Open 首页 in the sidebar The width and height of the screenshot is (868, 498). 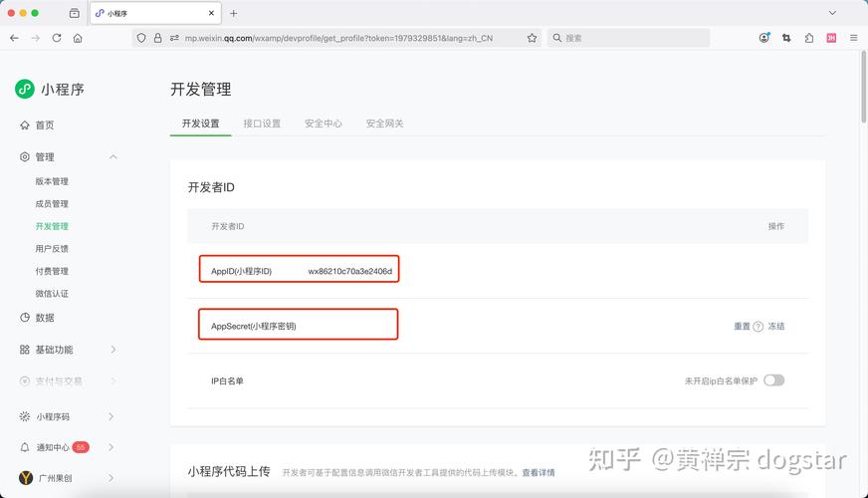coord(44,125)
